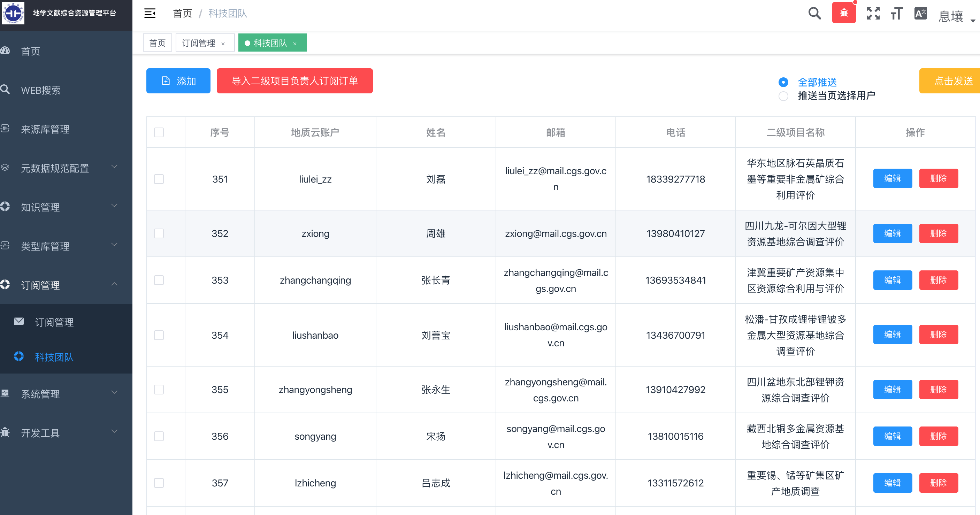
Task: Click the search magnifier icon in header
Action: point(814,13)
